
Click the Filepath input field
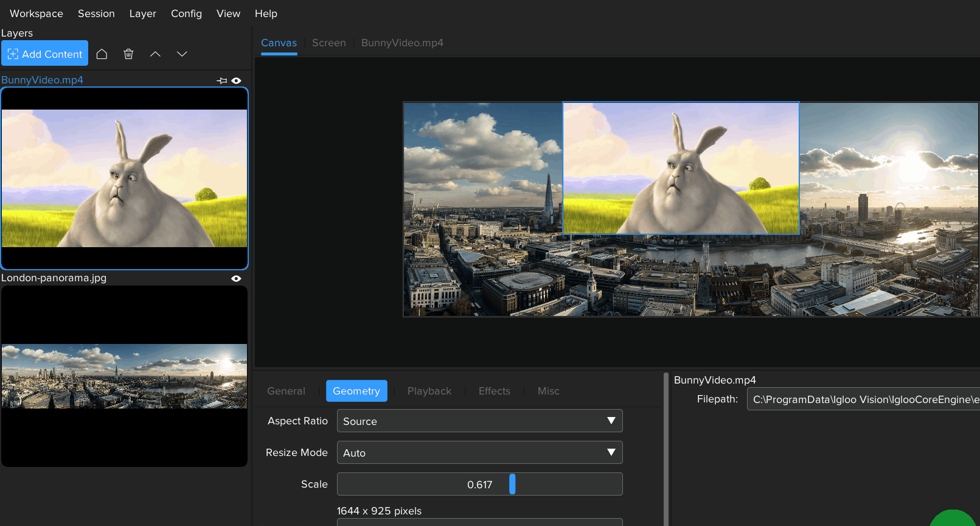pos(864,399)
